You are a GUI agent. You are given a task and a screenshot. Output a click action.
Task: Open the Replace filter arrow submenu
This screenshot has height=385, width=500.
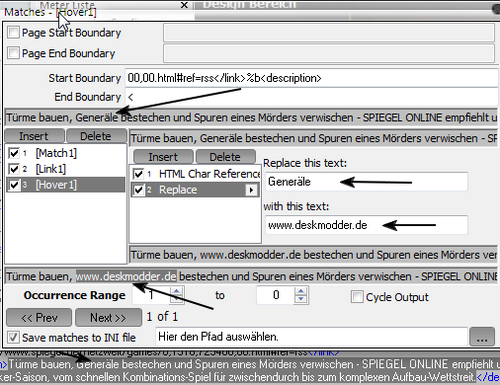pyautogui.click(x=251, y=190)
